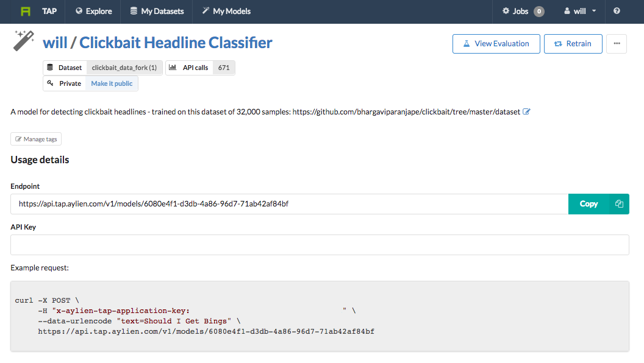
Task: Click the Dataset database icon
Action: (50, 67)
